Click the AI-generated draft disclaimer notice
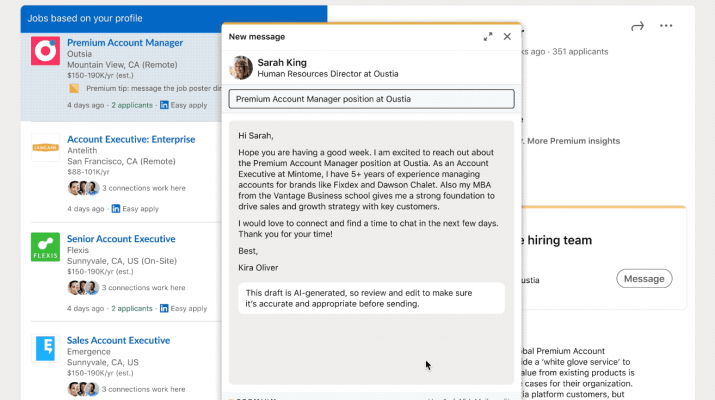 371,298
